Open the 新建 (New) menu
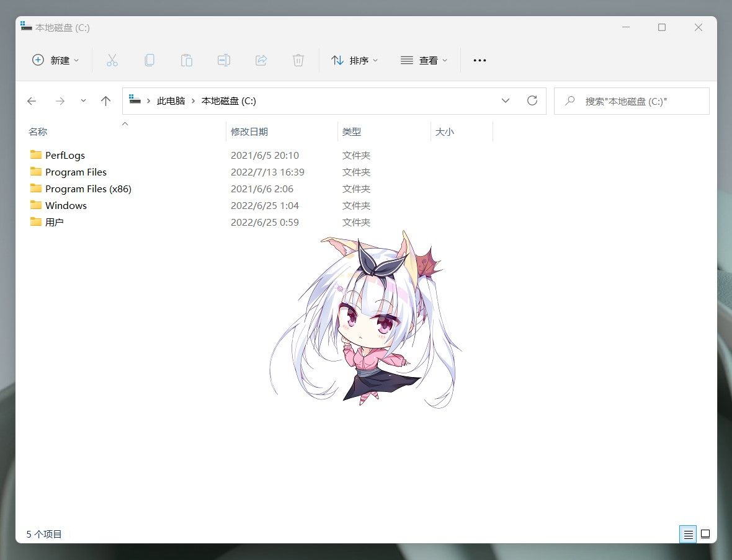The height and width of the screenshot is (560, 732). click(x=56, y=60)
